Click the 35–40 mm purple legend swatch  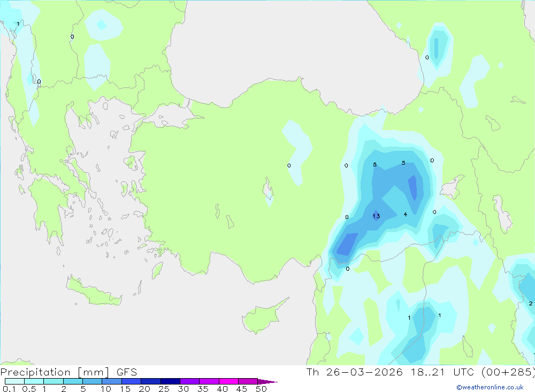(209, 381)
